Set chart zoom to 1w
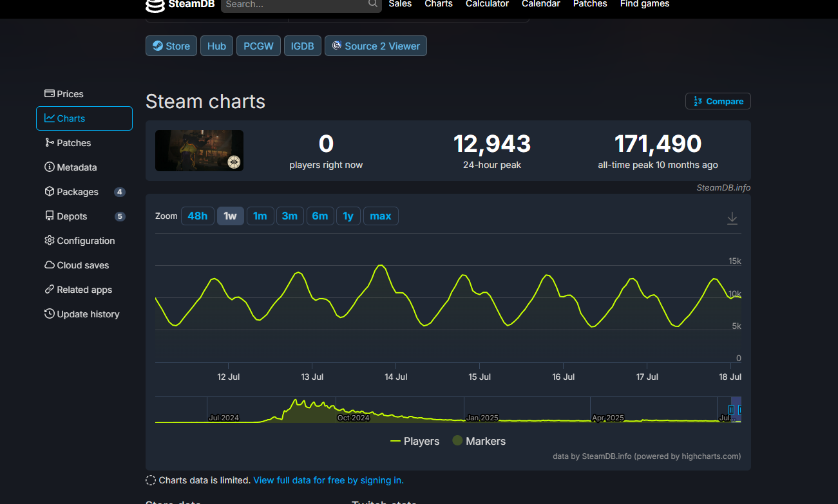The width and height of the screenshot is (838, 504). click(x=230, y=216)
